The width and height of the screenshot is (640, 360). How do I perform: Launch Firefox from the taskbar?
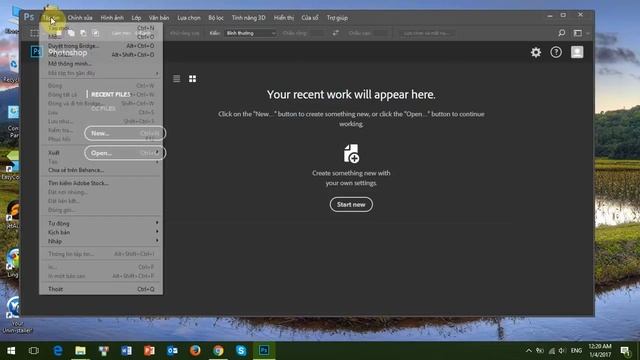tap(195, 351)
